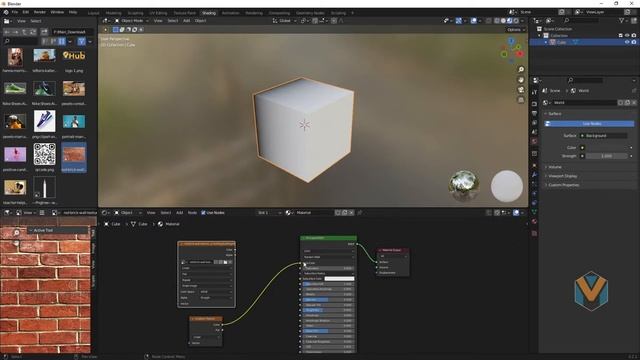The image size is (640, 360).
Task: Click file browser refresh icon
Action: (33, 32)
